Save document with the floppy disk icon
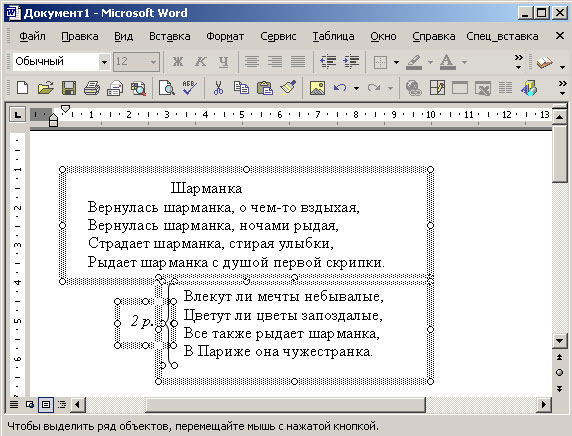The height and width of the screenshot is (436, 572). point(69,88)
